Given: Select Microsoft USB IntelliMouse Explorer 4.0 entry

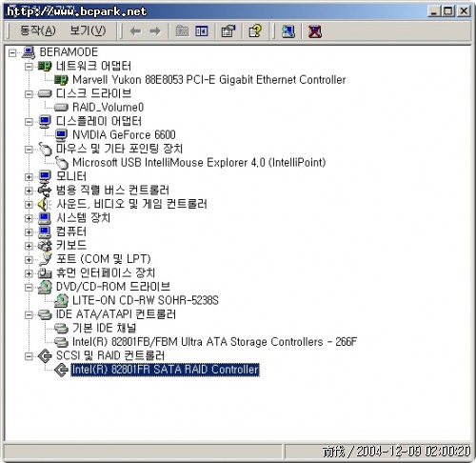Looking at the screenshot, I should (x=199, y=163).
